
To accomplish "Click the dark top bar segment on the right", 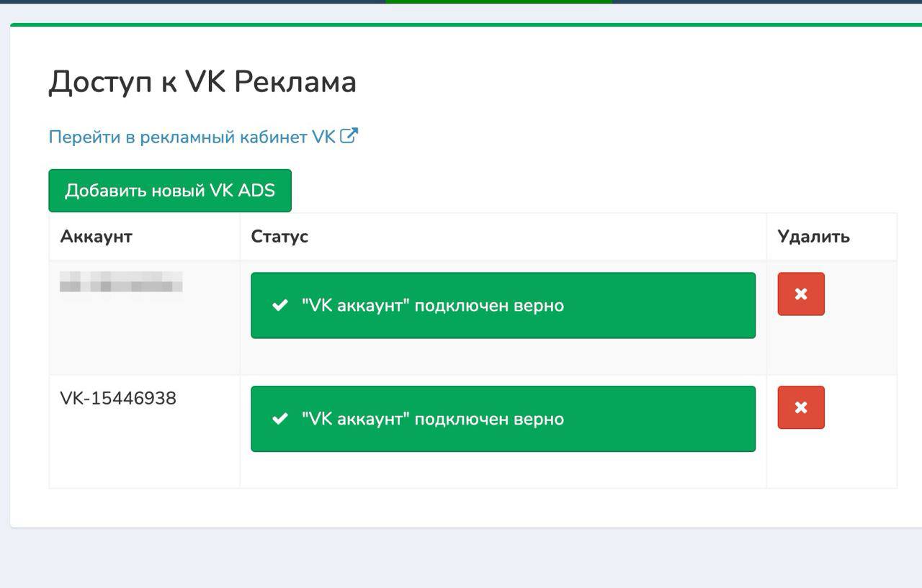I will click(x=767, y=1).
